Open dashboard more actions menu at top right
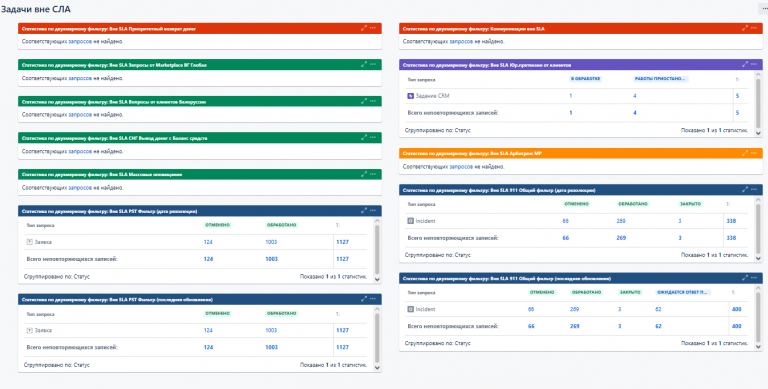768x389 pixels. 763,9
